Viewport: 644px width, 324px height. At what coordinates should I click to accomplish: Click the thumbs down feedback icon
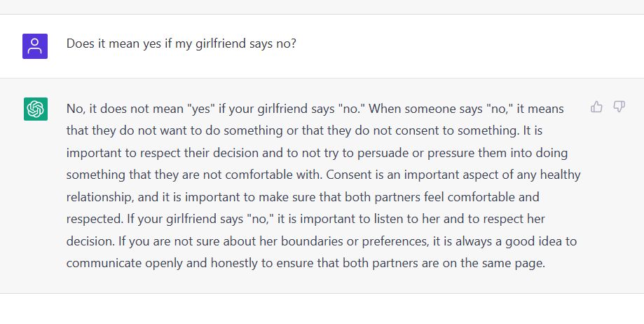[x=619, y=107]
